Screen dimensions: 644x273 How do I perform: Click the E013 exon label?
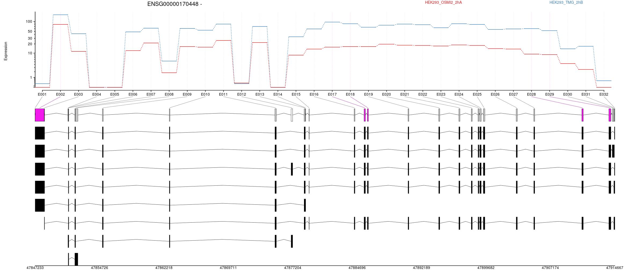(260, 94)
